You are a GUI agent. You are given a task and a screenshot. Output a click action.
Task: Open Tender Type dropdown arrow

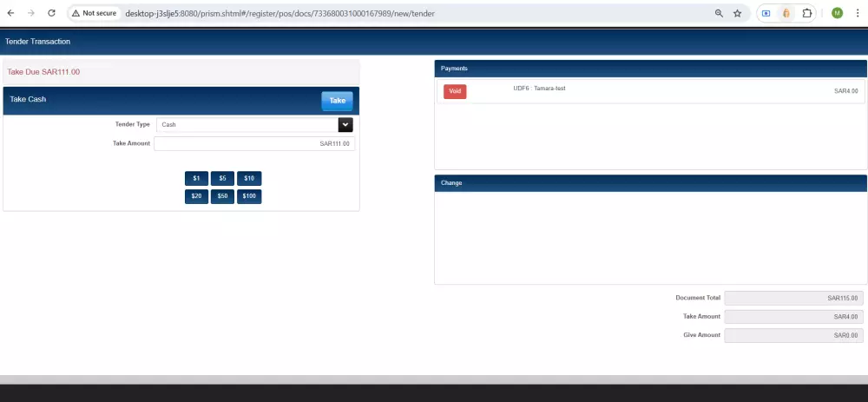pyautogui.click(x=345, y=124)
